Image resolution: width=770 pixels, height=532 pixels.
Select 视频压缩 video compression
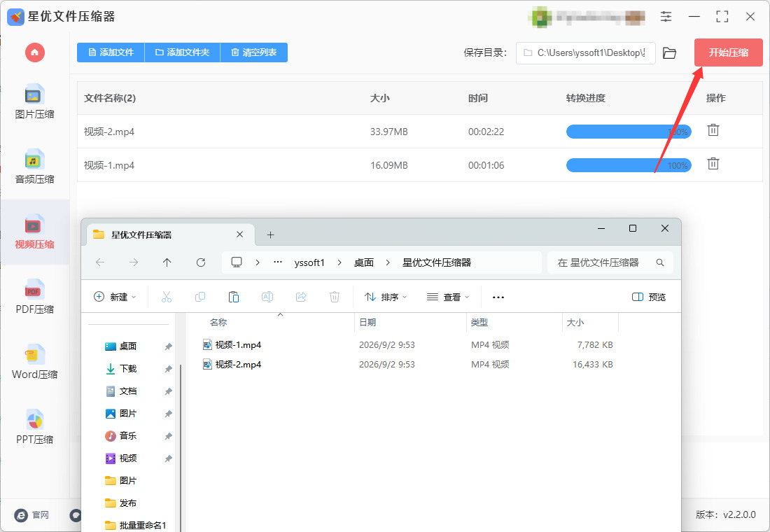[34, 232]
